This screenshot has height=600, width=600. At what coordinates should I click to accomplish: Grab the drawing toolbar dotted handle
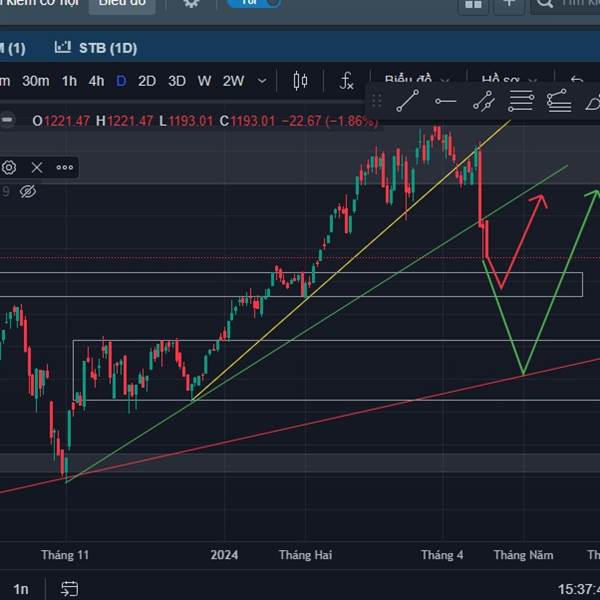tap(377, 101)
